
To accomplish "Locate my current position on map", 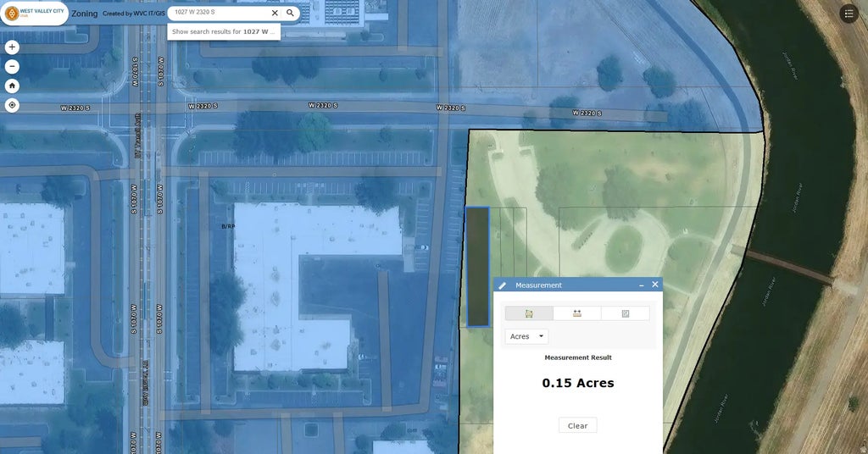I will pos(12,105).
